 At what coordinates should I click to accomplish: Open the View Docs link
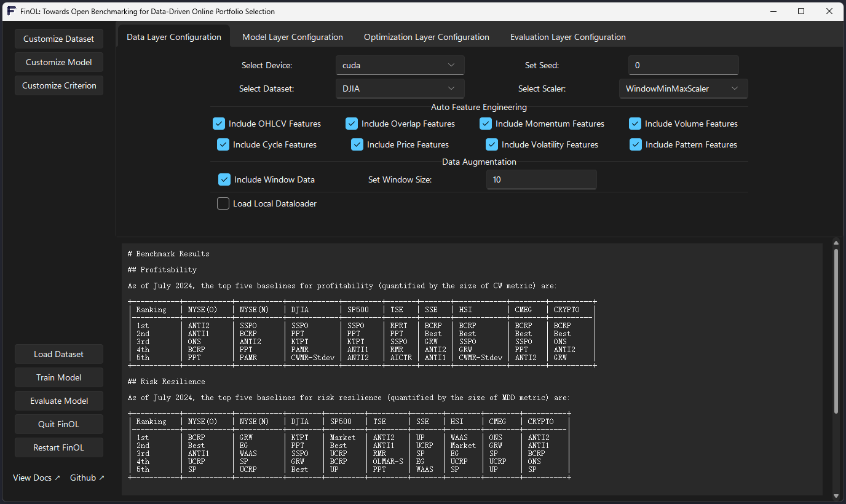click(x=37, y=478)
